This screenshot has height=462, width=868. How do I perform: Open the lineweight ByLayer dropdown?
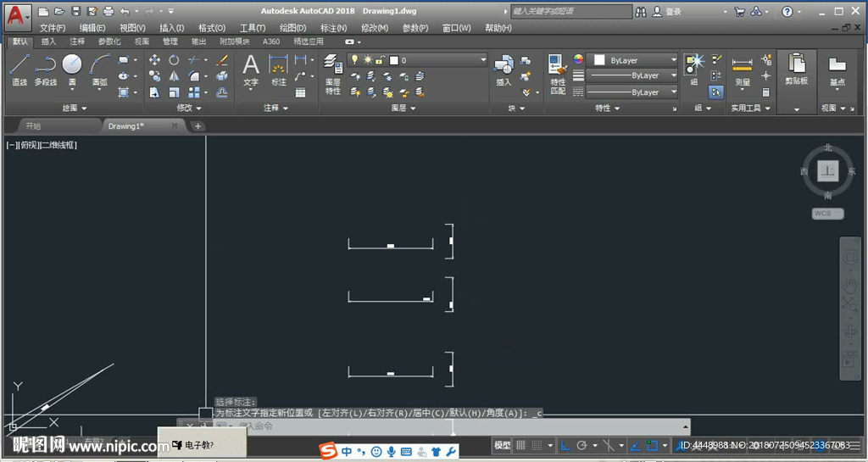point(674,75)
